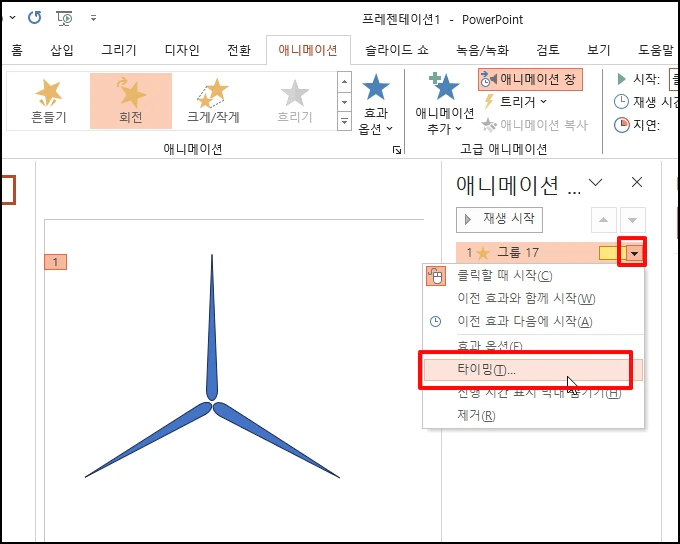Viewport: 680px width, 544px height.
Task: Switch to the 보기 tab
Action: click(x=599, y=50)
